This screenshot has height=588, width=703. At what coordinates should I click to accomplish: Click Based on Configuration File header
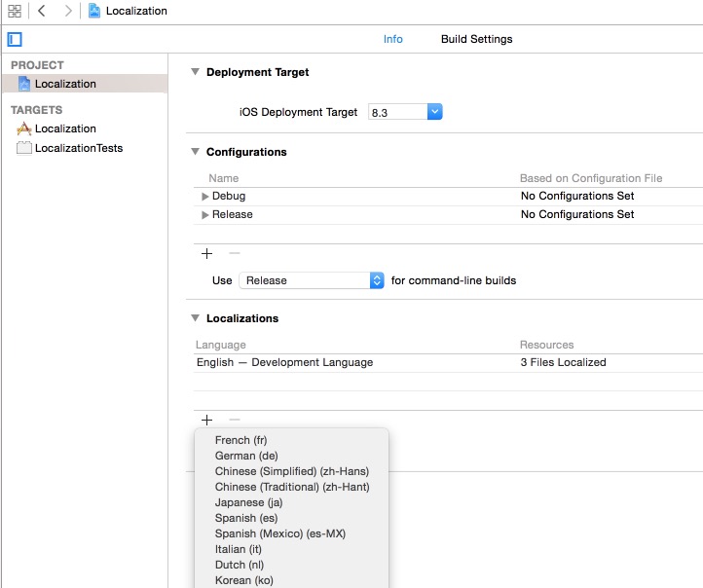[591, 178]
